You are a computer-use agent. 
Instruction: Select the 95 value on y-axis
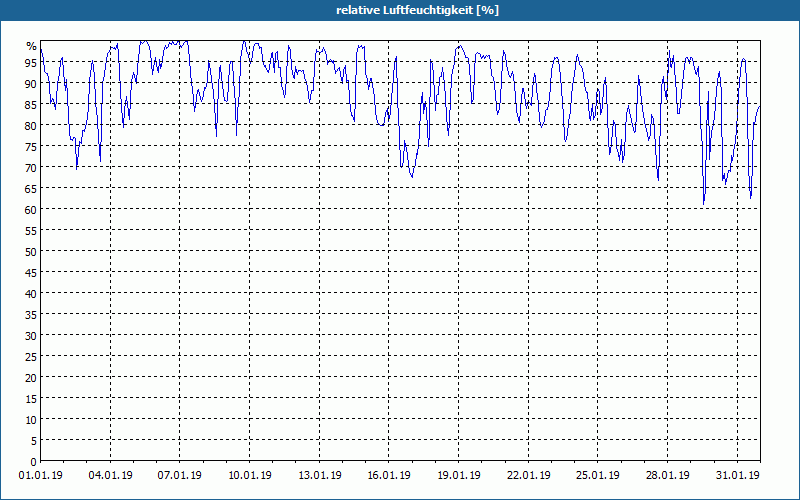[x=32, y=62]
